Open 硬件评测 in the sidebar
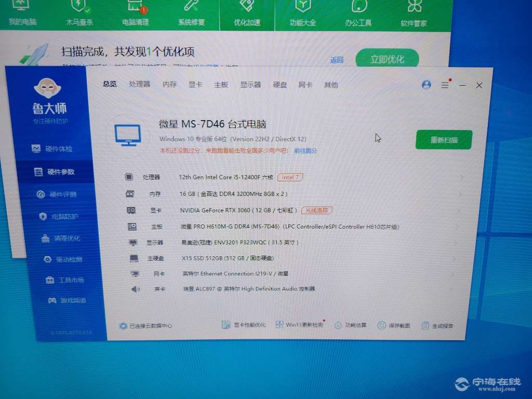This screenshot has width=532, height=399. (x=56, y=194)
